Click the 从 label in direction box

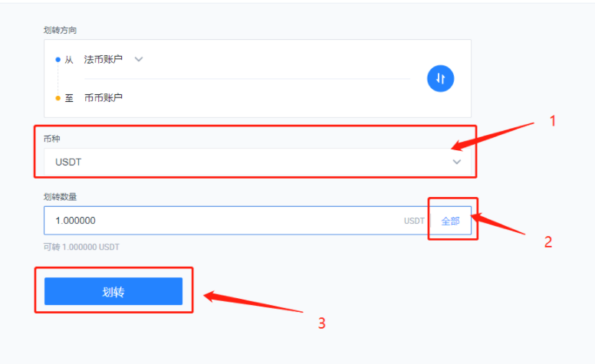pyautogui.click(x=69, y=60)
